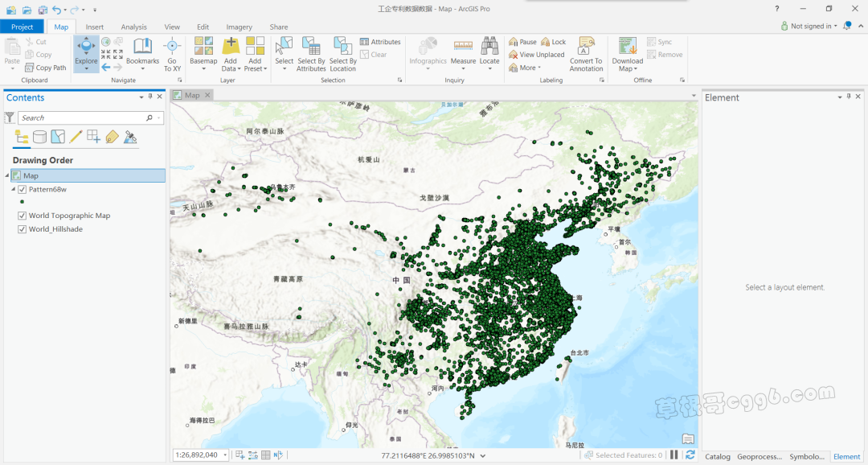Click the Contents pane search field
Screen dimensions: 868x465
80,117
